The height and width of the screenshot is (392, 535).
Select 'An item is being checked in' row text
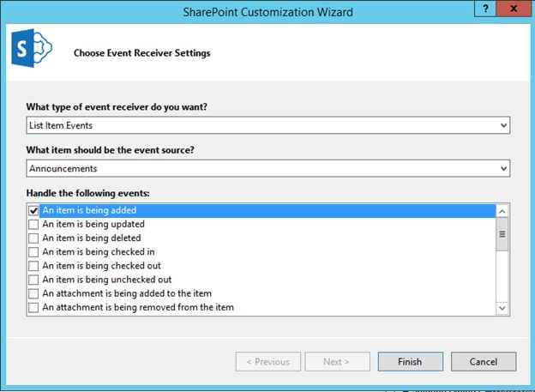point(99,252)
